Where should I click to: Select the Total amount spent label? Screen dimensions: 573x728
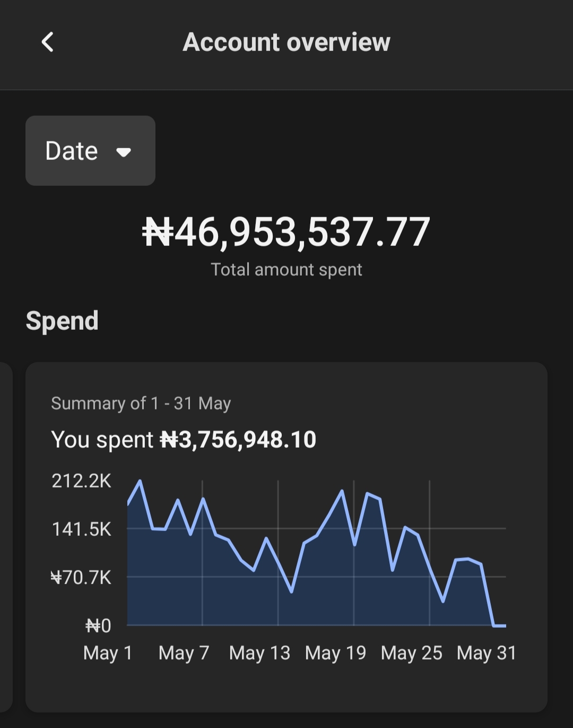point(286,270)
